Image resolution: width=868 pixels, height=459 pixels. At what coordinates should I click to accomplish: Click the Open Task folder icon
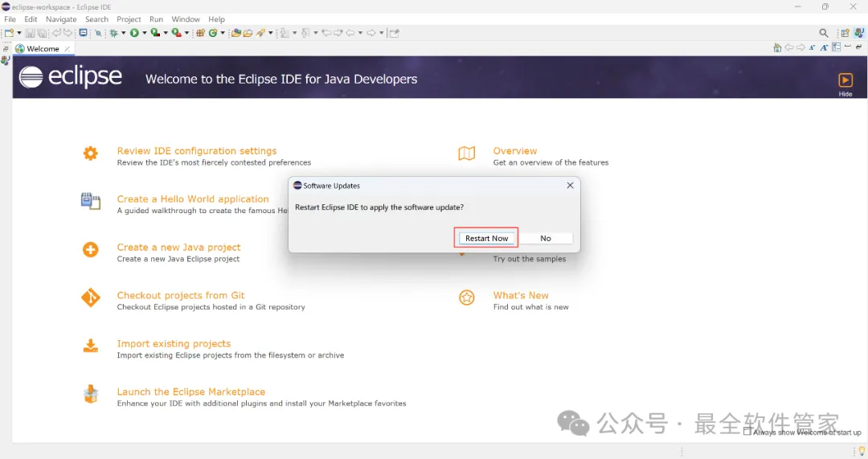(248, 33)
